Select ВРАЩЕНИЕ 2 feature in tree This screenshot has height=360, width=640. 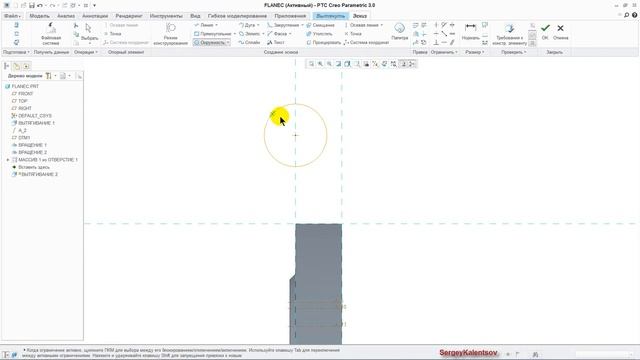click(29, 153)
